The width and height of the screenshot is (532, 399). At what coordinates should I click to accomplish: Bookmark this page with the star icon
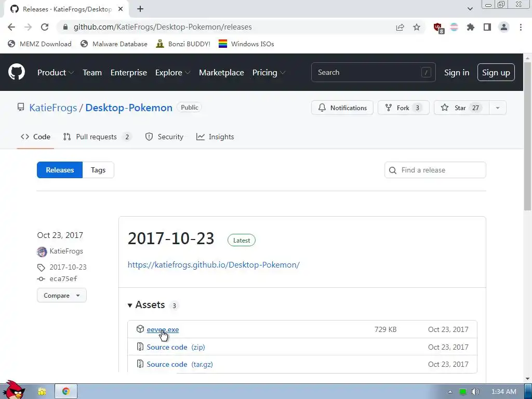click(x=417, y=27)
